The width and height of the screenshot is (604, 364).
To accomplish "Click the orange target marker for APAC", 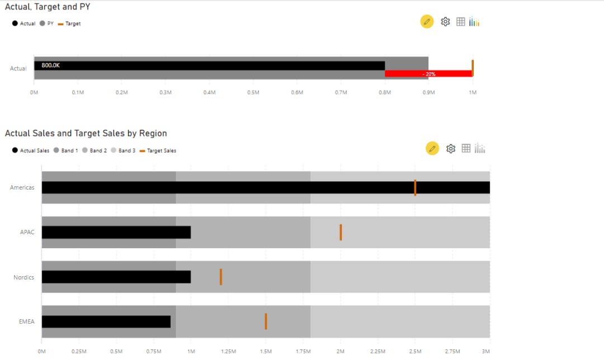I will pos(341,232).
